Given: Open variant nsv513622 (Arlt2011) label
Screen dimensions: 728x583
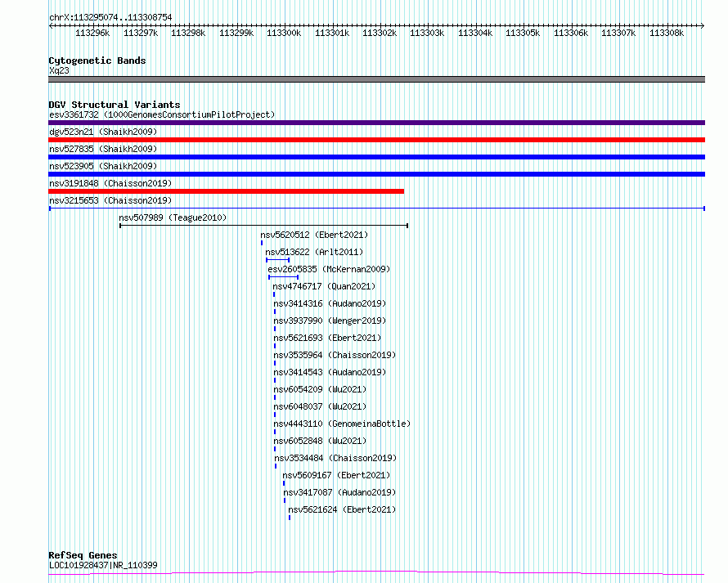Looking at the screenshot, I should (314, 252).
